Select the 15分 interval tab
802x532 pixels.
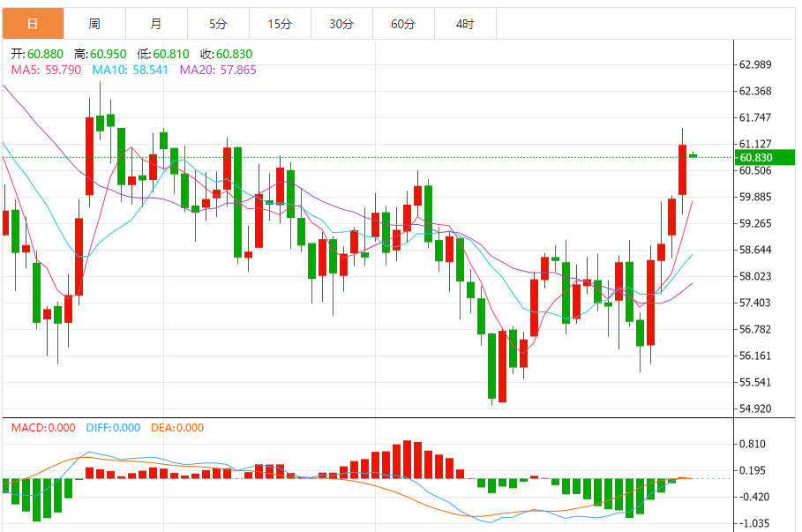[280, 24]
